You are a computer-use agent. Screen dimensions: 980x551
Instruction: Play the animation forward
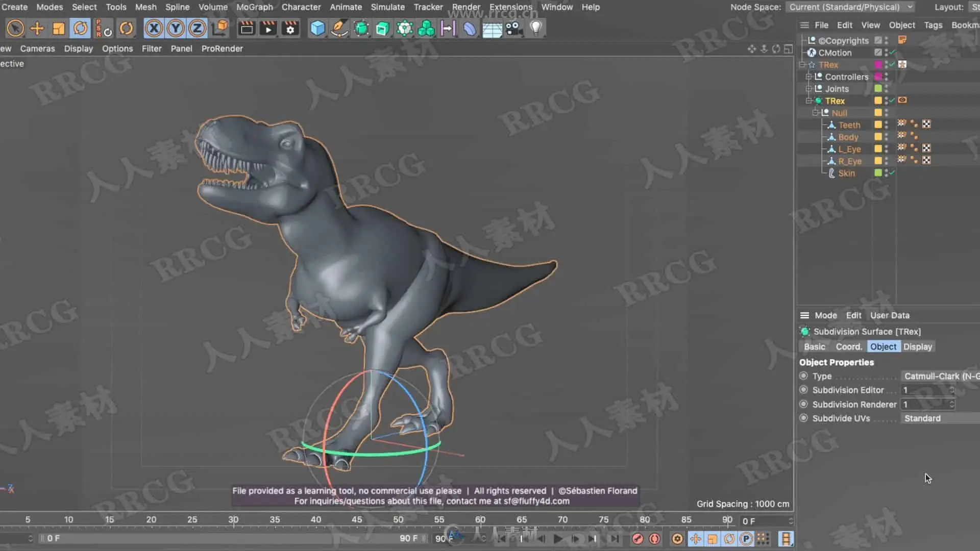558,539
